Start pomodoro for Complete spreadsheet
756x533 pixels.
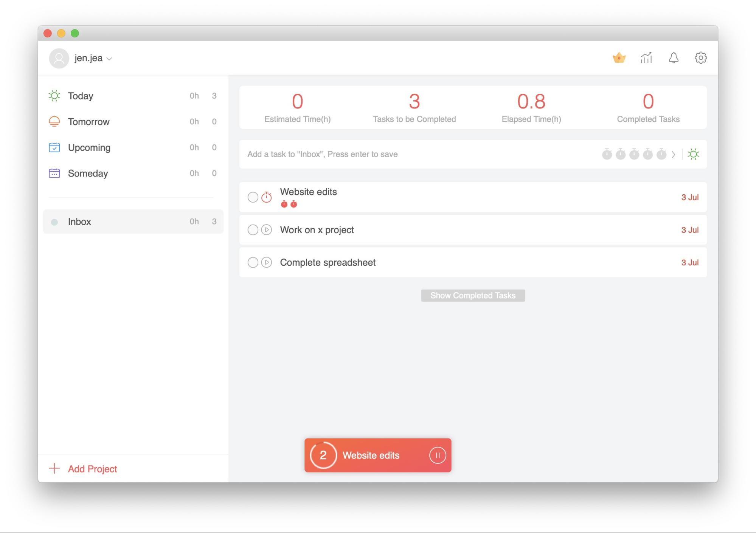point(267,262)
